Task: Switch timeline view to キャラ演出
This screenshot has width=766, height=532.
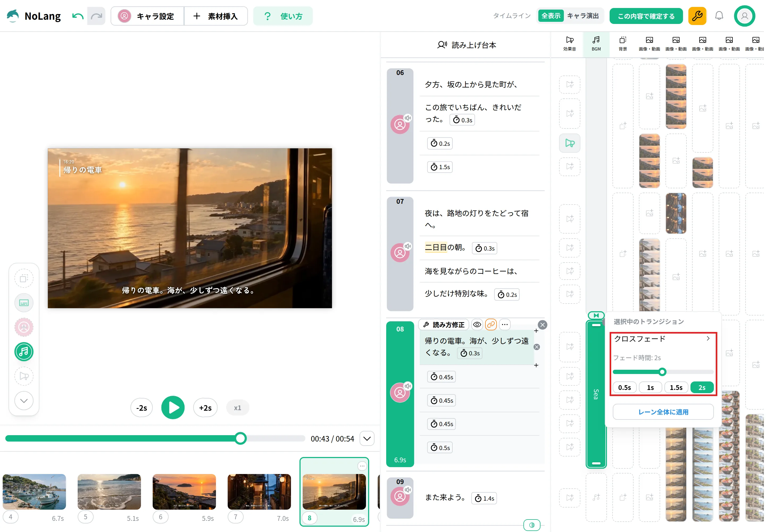Action: pyautogui.click(x=583, y=16)
